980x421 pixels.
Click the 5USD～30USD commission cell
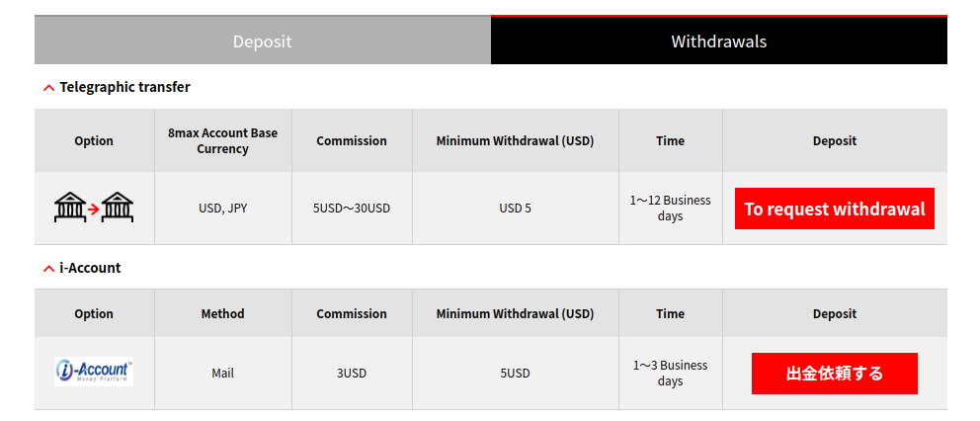point(352,209)
